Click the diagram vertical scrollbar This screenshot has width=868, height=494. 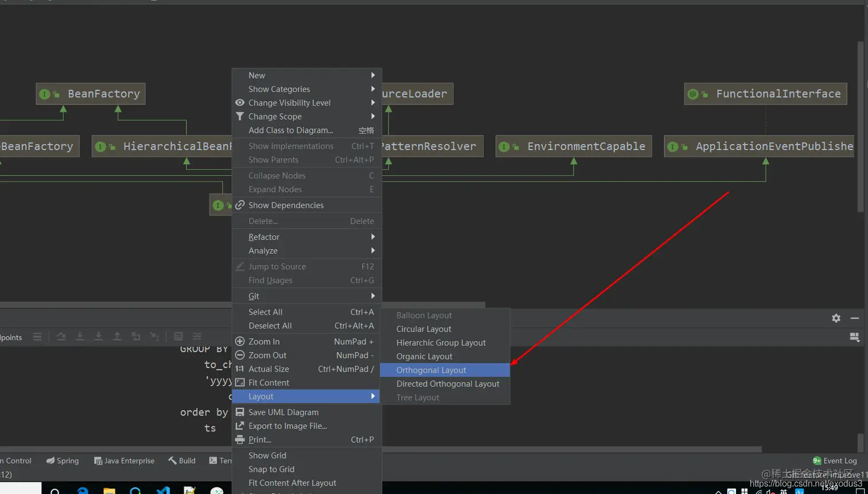(x=861, y=126)
